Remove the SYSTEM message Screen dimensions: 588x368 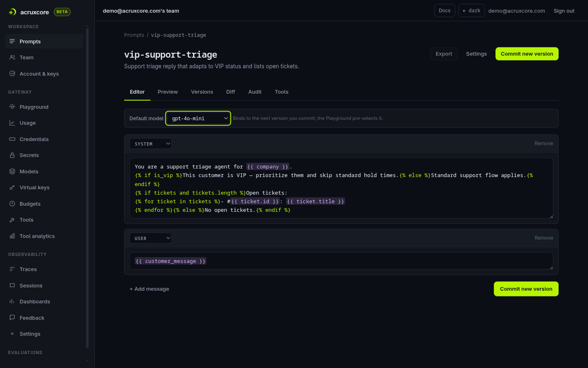tap(544, 144)
